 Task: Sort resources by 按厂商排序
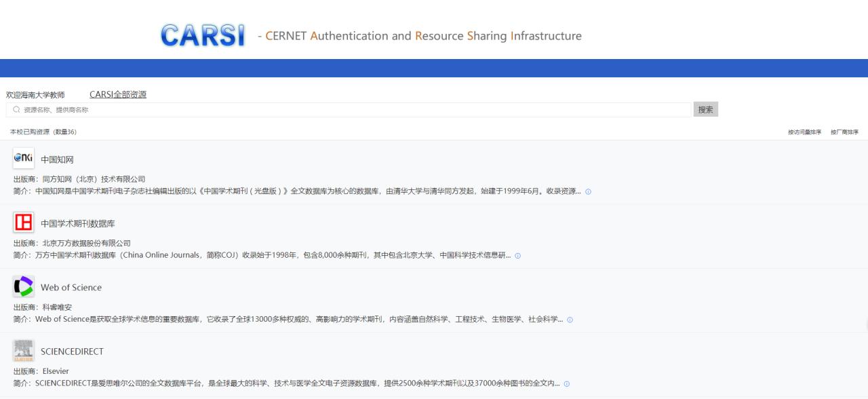pyautogui.click(x=844, y=132)
